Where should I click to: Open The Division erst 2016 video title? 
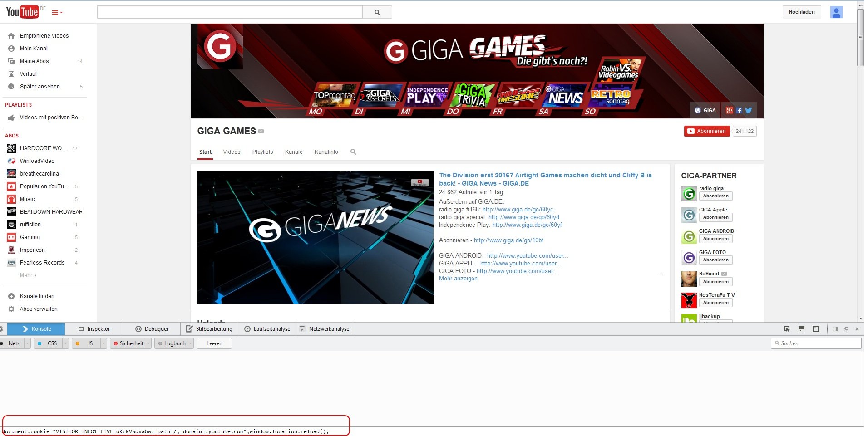click(x=545, y=179)
